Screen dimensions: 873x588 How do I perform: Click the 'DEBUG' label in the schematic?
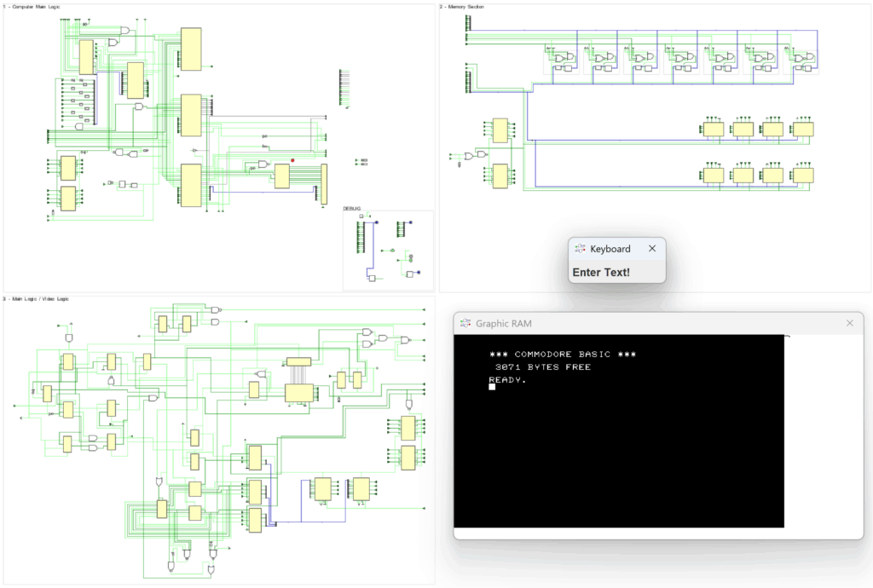tap(352, 209)
